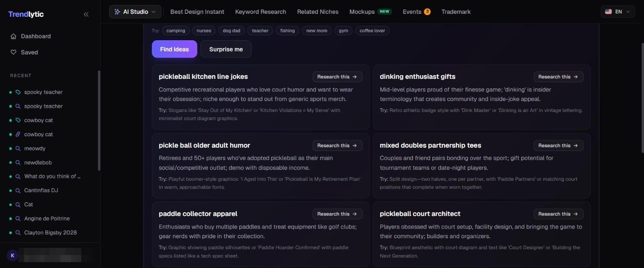This screenshot has width=644, height=268.
Task: Open the Keyword Research tab
Action: point(261,12)
